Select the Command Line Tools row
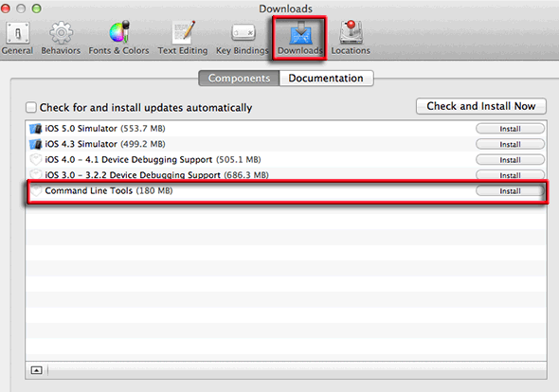559x392 pixels. coord(287,191)
